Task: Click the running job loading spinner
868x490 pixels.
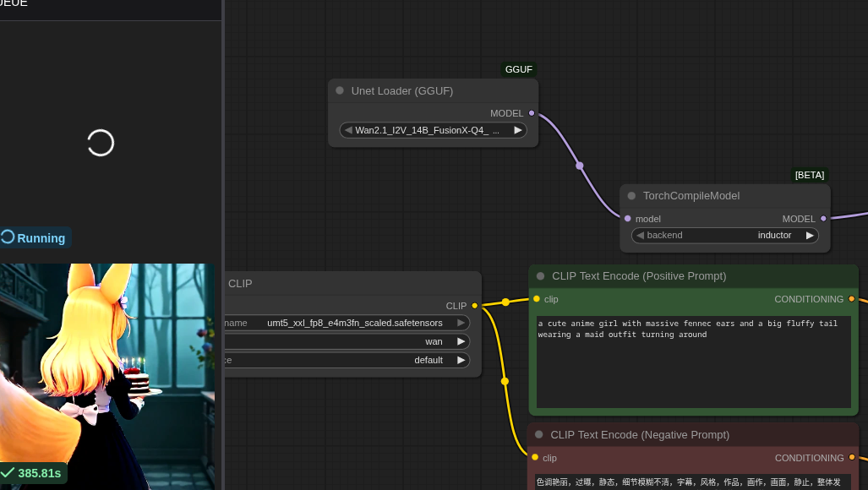Action: (101, 144)
